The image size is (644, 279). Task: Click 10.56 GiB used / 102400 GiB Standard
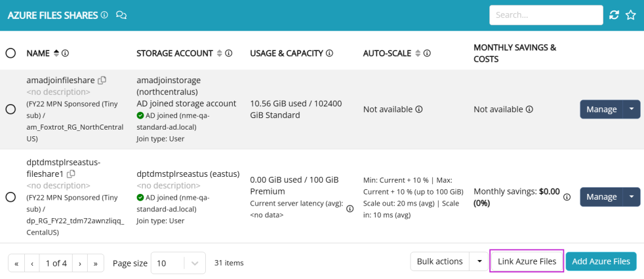pos(296,109)
